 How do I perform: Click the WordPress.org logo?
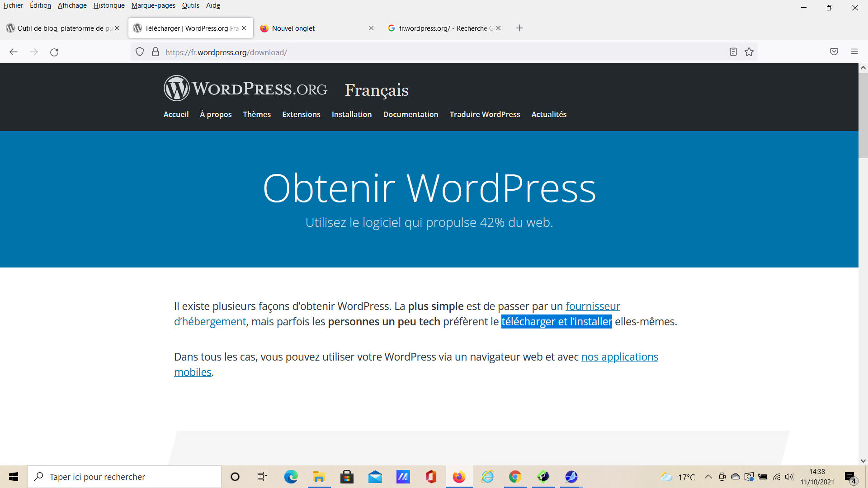245,88
